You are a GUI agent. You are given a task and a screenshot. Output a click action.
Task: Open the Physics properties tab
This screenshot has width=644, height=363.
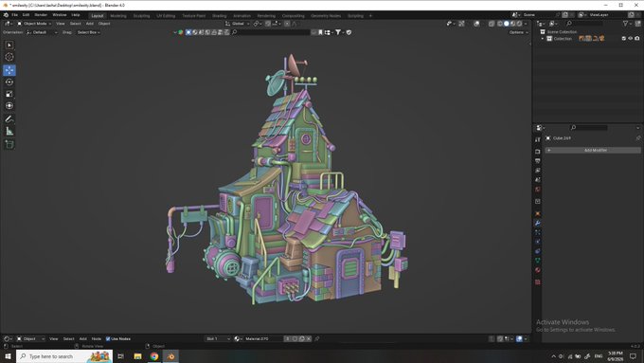(x=538, y=242)
